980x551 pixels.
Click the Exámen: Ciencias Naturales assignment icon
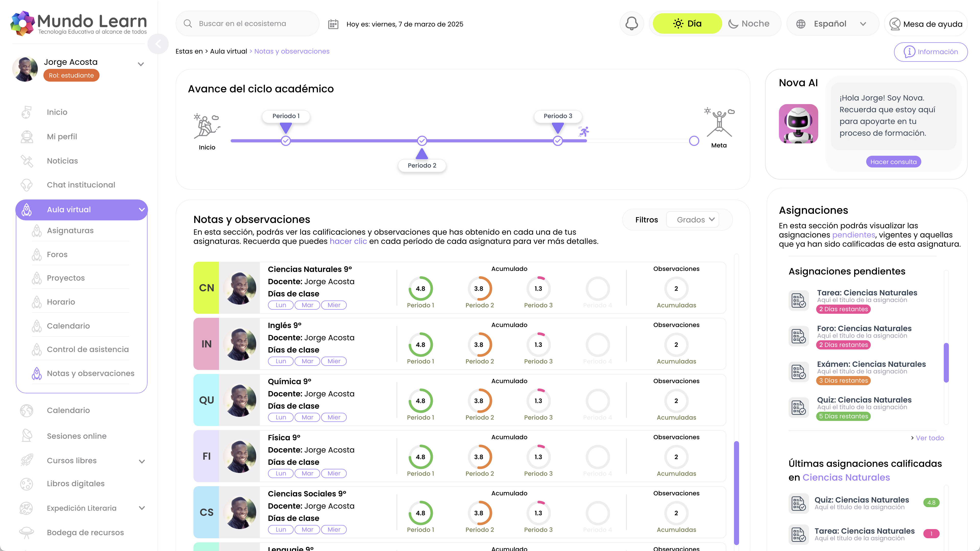coord(799,372)
